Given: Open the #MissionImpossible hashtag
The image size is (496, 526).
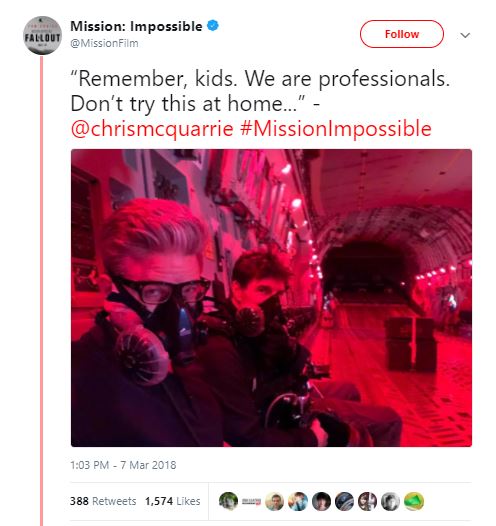Looking at the screenshot, I should [336, 129].
